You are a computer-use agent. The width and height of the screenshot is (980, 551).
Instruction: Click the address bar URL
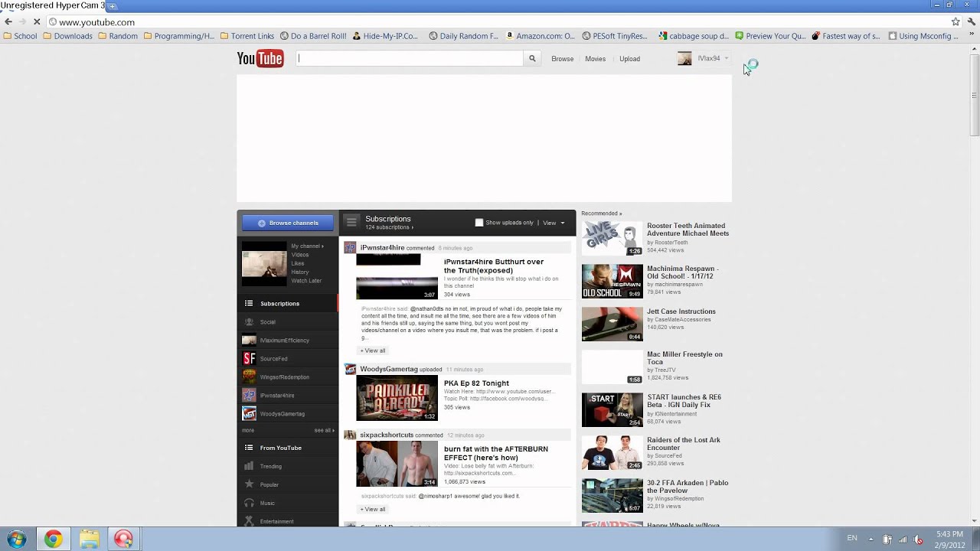click(x=96, y=22)
